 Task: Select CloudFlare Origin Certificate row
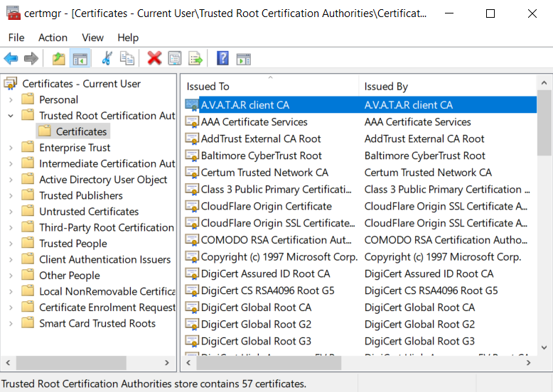(x=360, y=206)
